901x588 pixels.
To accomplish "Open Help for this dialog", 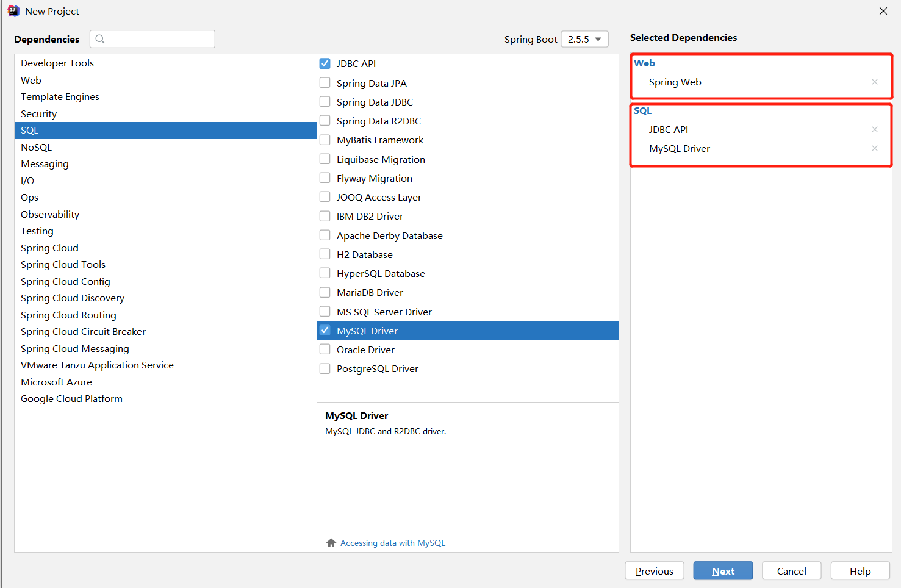I will pyautogui.click(x=860, y=571).
